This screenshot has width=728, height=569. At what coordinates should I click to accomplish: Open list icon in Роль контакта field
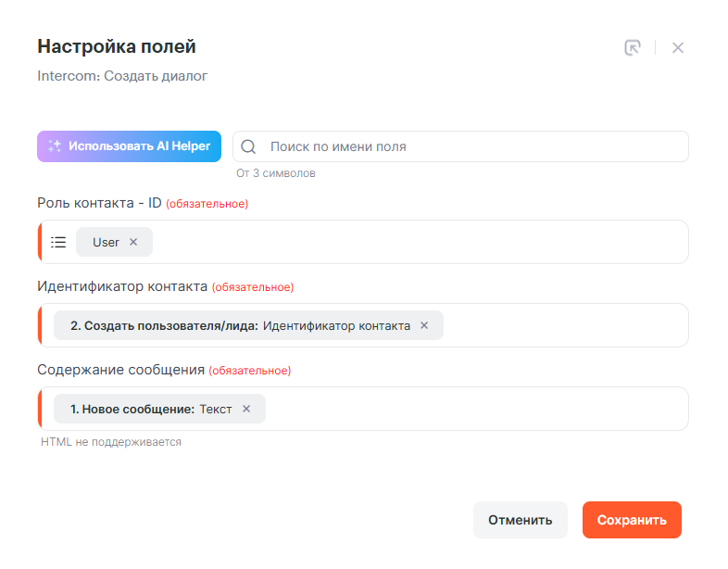pos(58,242)
